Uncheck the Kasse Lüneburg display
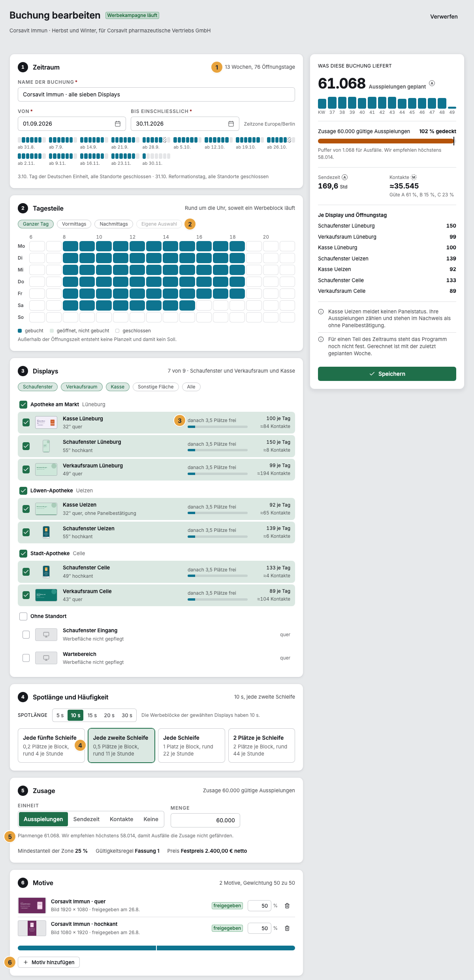 (26, 422)
